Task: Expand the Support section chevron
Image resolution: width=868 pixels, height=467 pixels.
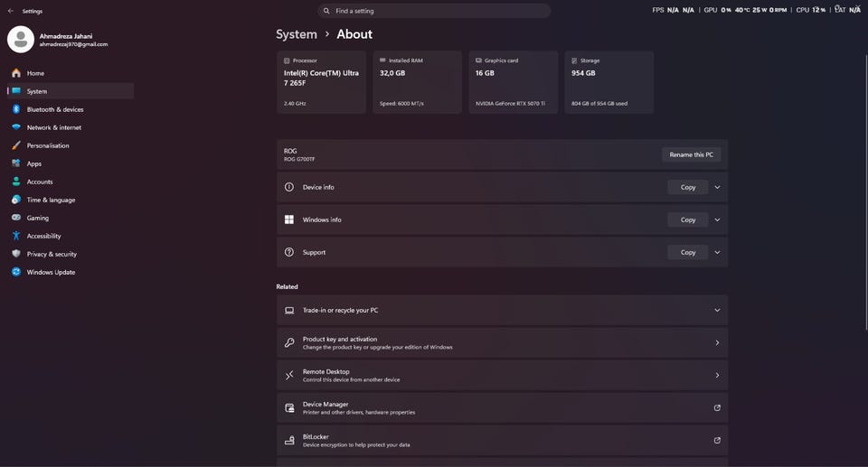Action: 717,252
